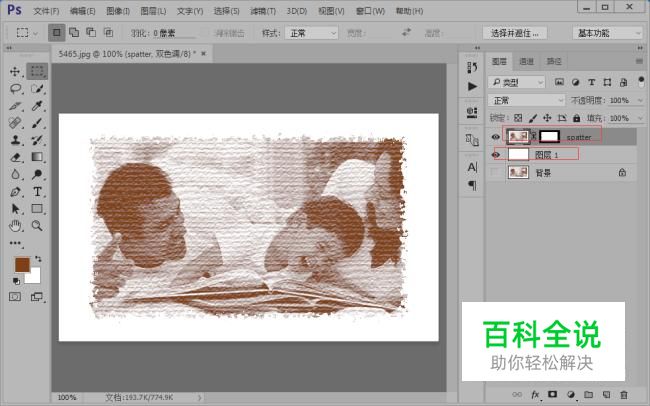650x406 pixels.
Task: Click the brown foreground color swatch
Action: point(22,264)
